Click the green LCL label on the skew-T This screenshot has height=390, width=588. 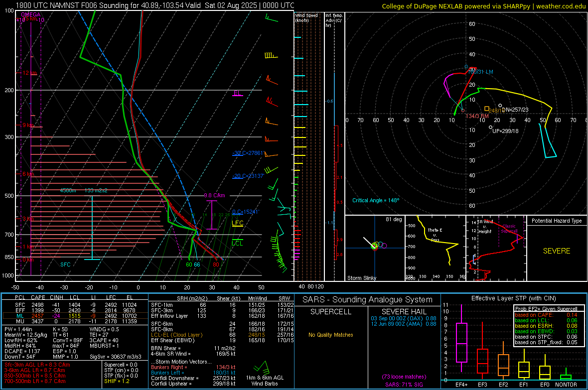[x=237, y=243]
